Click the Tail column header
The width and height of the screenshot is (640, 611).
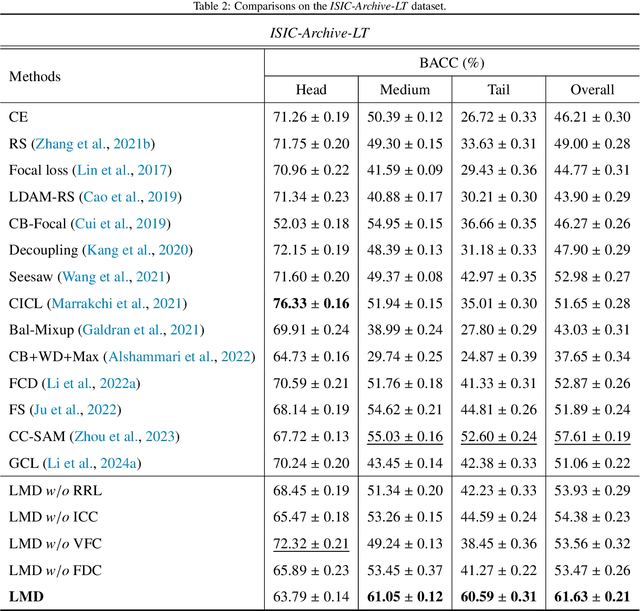point(497,90)
